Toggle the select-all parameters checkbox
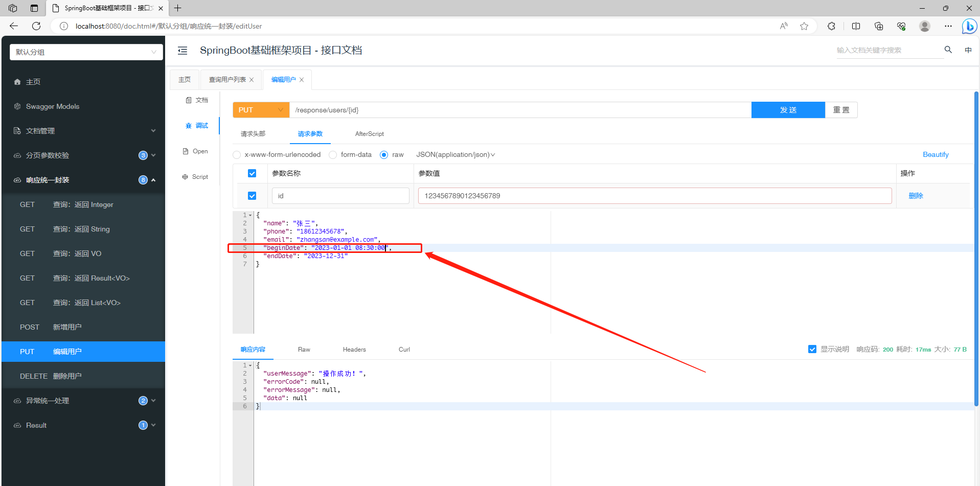The image size is (980, 486). pyautogui.click(x=252, y=173)
